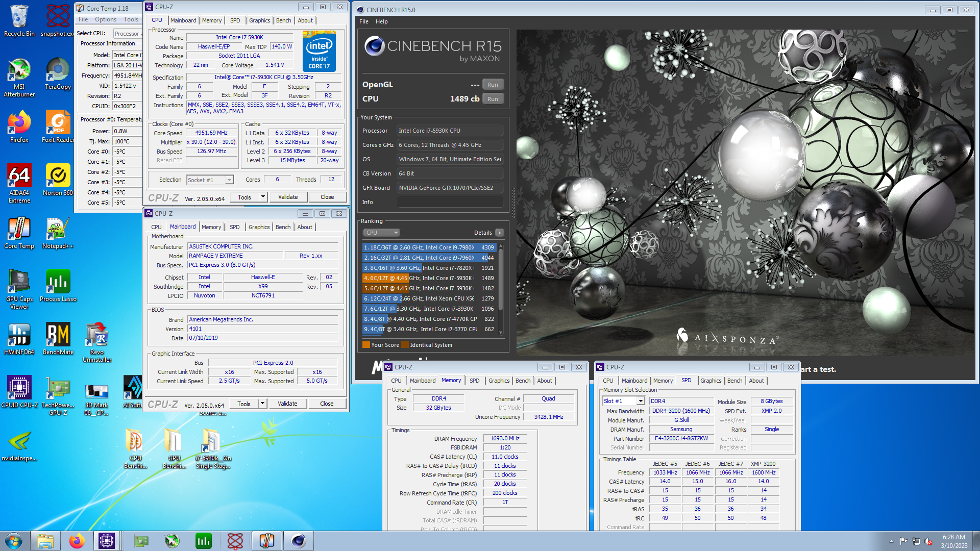Run the OpenGL benchmark in Cinebench

pos(493,85)
